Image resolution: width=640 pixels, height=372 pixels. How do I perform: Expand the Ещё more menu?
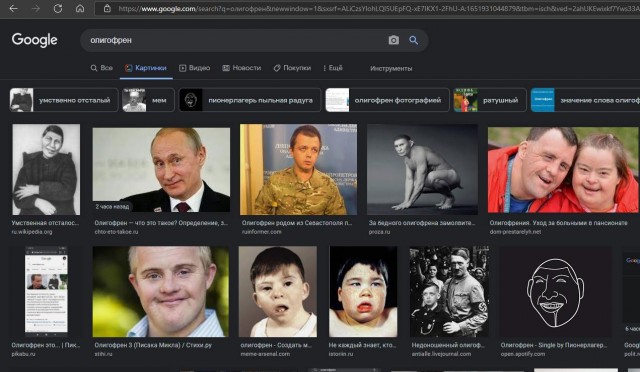(x=333, y=68)
